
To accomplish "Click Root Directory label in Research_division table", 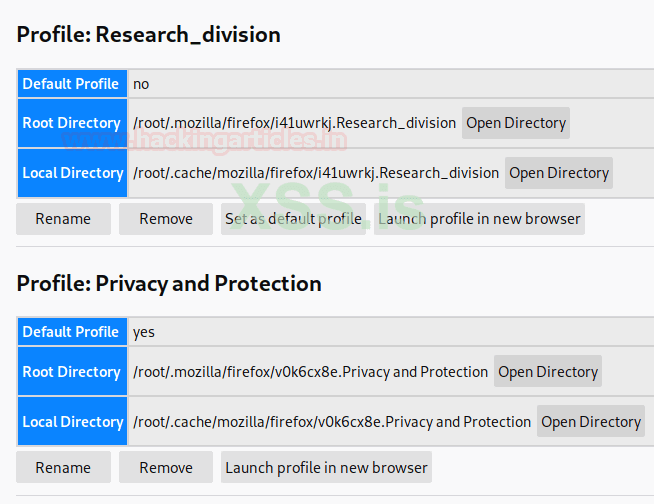I will (72, 123).
